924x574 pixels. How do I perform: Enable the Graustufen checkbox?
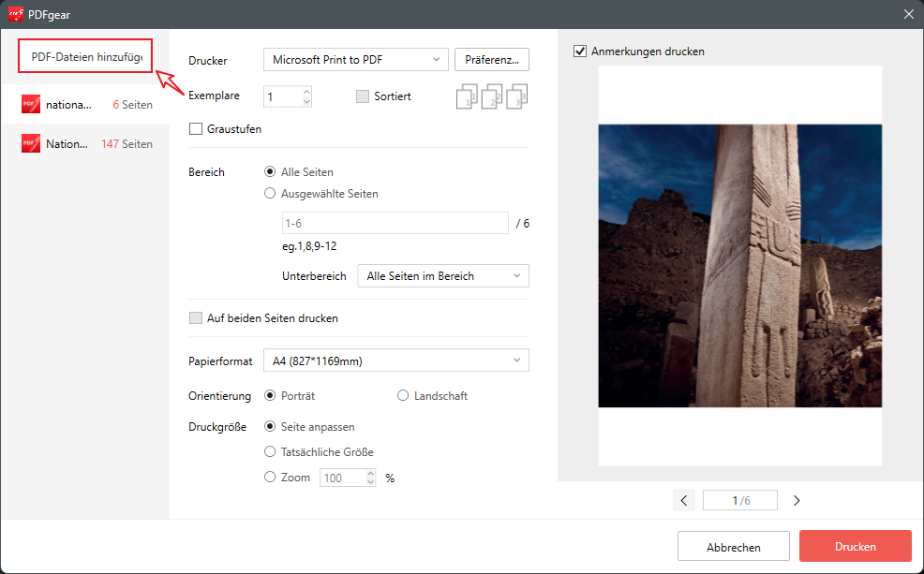(196, 129)
